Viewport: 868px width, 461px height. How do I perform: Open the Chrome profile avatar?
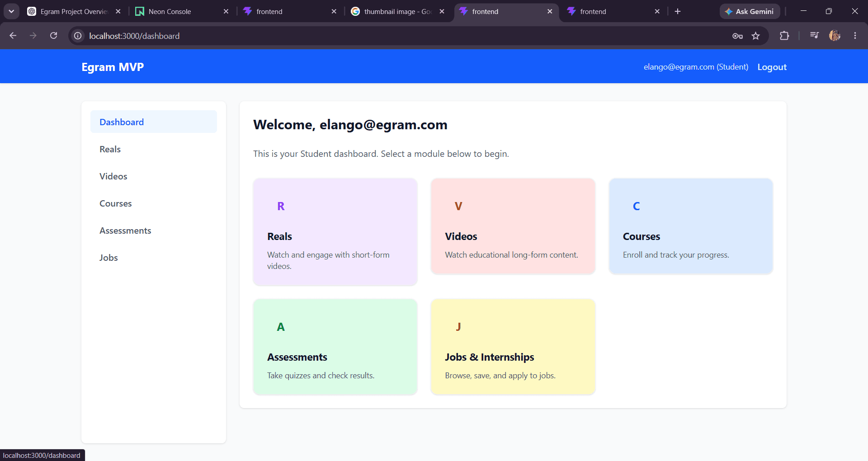[835, 36]
